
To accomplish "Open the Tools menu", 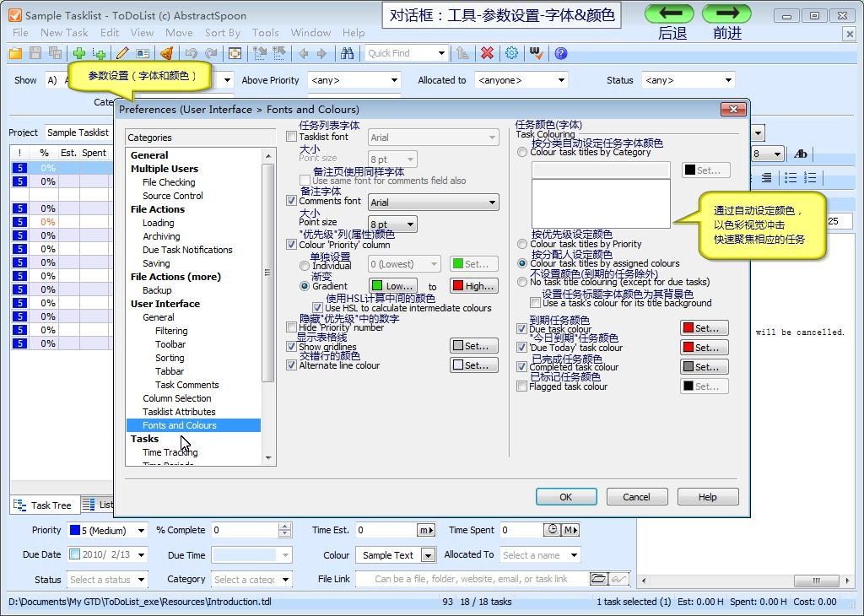I will point(265,33).
